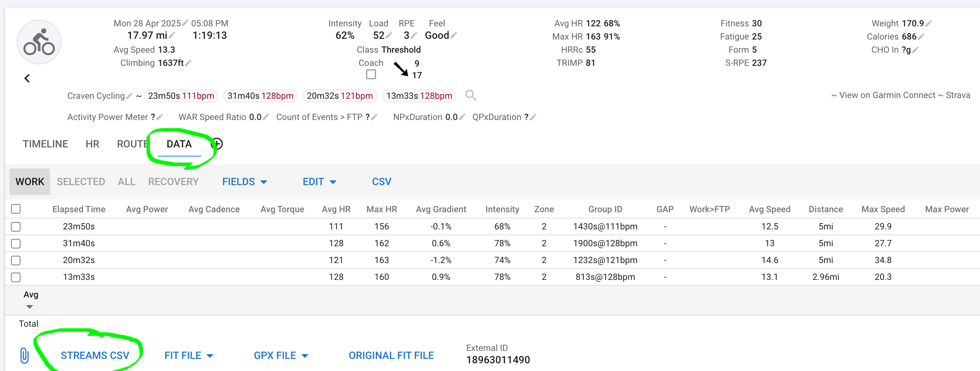
Task: Open the FIELDS dropdown
Action: (244, 182)
